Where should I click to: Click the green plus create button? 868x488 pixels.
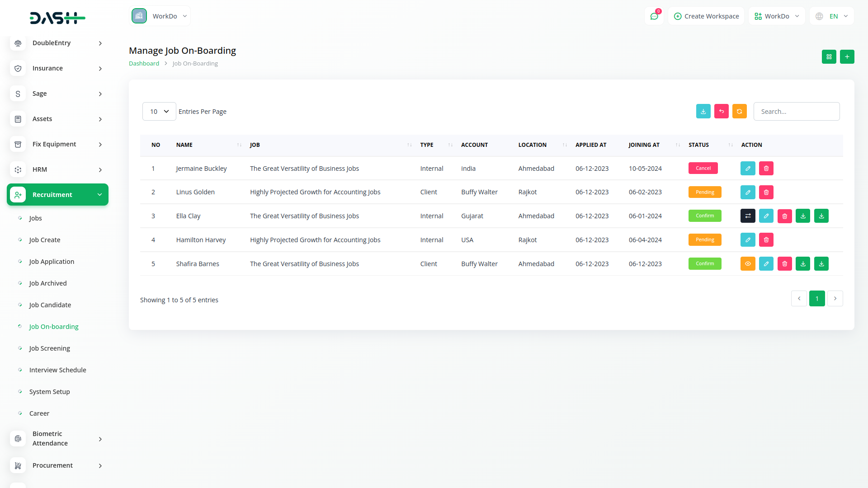(x=847, y=56)
